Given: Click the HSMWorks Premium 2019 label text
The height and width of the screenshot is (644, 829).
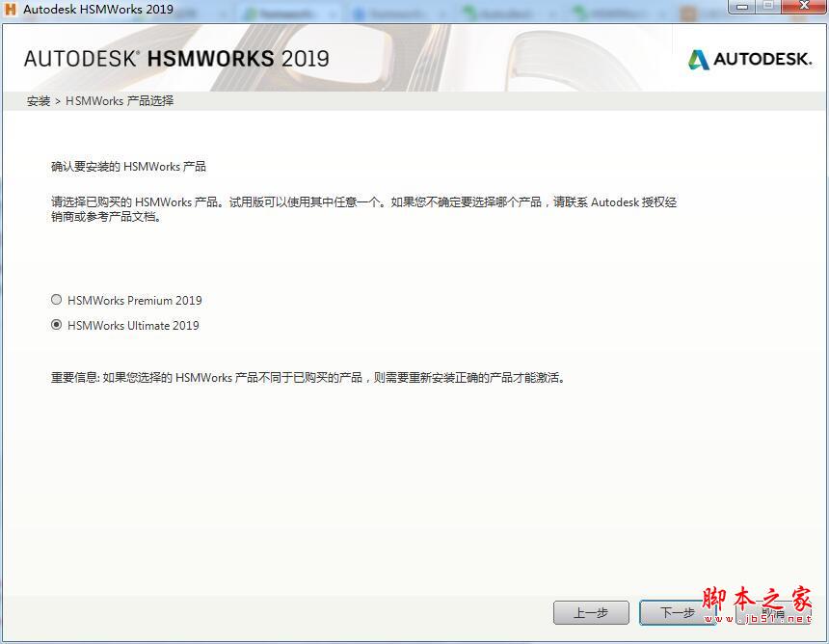Looking at the screenshot, I should pyautogui.click(x=135, y=299).
